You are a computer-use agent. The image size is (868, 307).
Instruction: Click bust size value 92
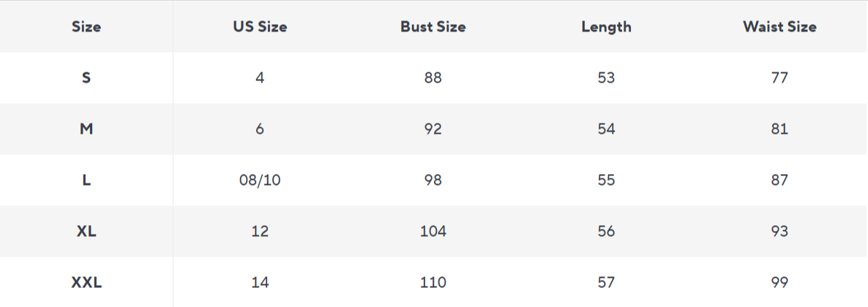pos(433,129)
